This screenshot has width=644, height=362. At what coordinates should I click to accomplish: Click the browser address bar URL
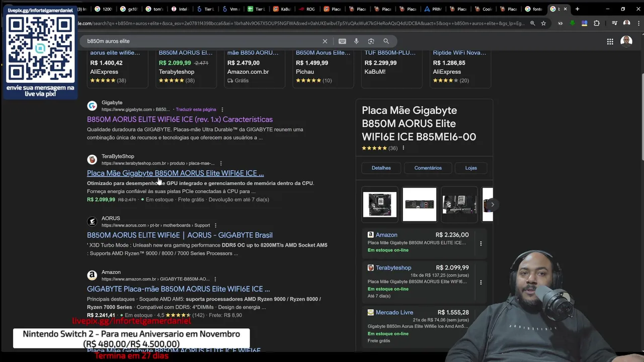302,23
